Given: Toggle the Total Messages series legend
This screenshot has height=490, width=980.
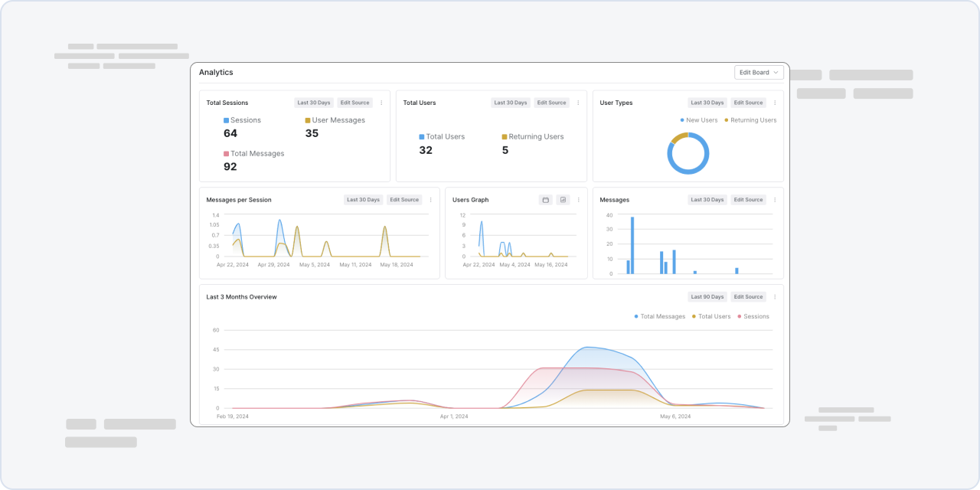Looking at the screenshot, I should [660, 316].
